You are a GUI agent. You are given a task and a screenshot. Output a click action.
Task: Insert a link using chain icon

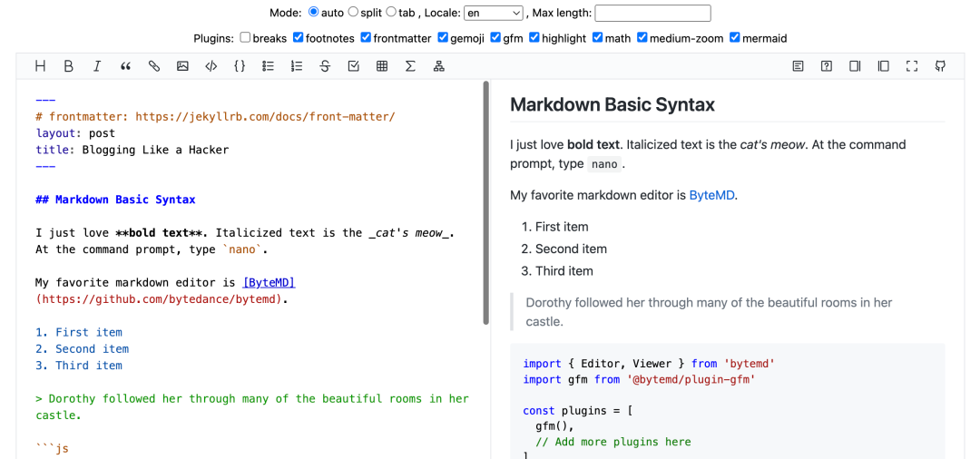(x=153, y=66)
